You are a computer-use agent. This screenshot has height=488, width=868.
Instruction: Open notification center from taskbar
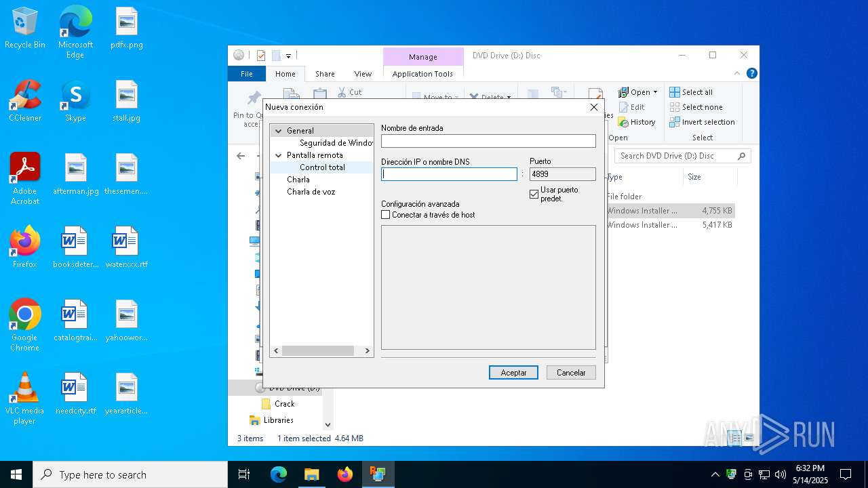pos(846,474)
